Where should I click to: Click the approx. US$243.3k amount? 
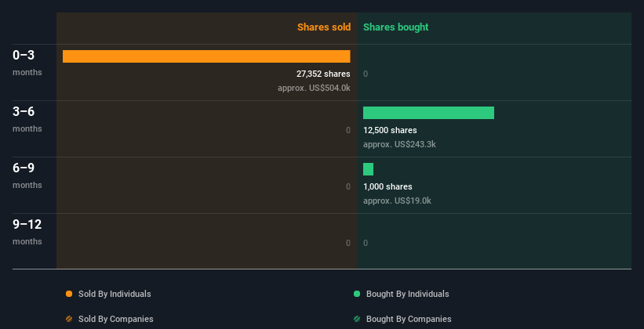(x=399, y=144)
